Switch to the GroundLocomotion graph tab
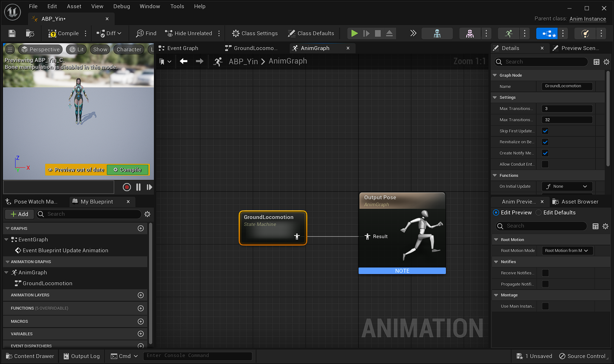Viewport: 614px width, 364px height. pos(251,48)
